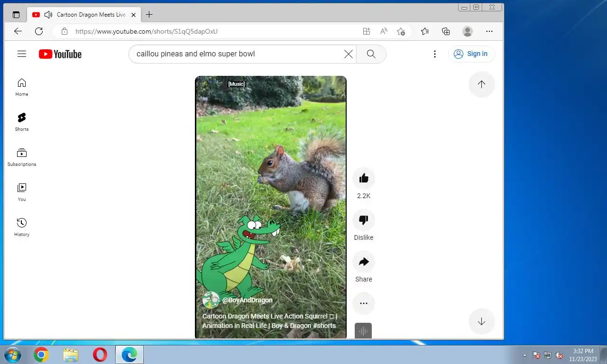Open Edge Settings and more menu

pyautogui.click(x=489, y=31)
